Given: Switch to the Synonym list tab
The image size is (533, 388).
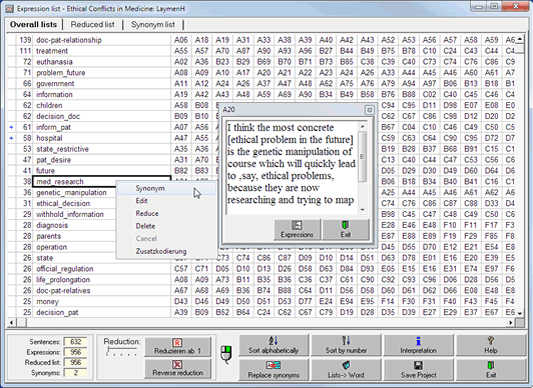Looking at the screenshot, I should click(x=153, y=24).
